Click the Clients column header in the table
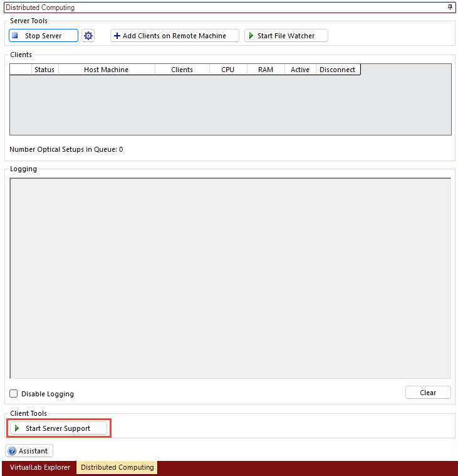458x476 pixels. tap(182, 70)
